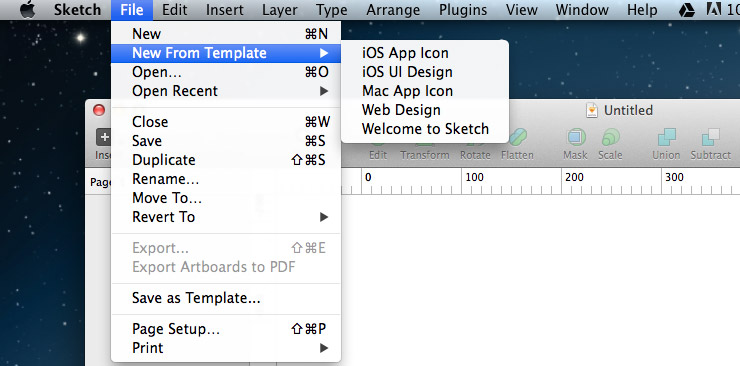The width and height of the screenshot is (740, 366).
Task: Open the Help menu
Action: [642, 10]
